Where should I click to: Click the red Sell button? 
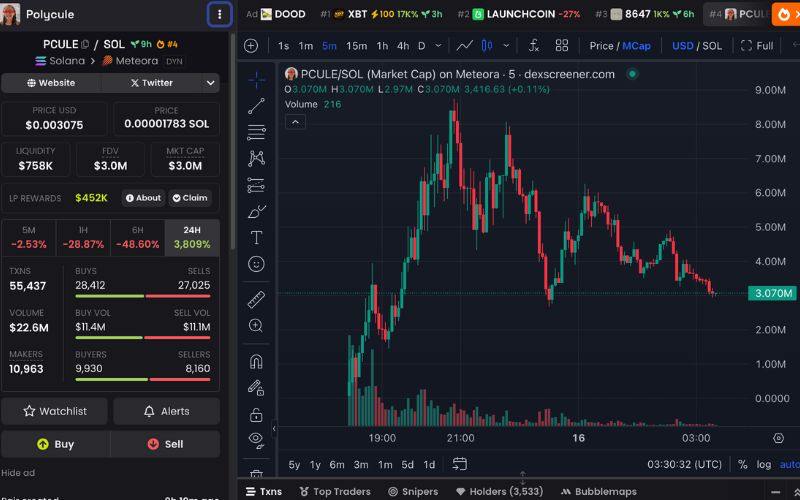(x=165, y=444)
